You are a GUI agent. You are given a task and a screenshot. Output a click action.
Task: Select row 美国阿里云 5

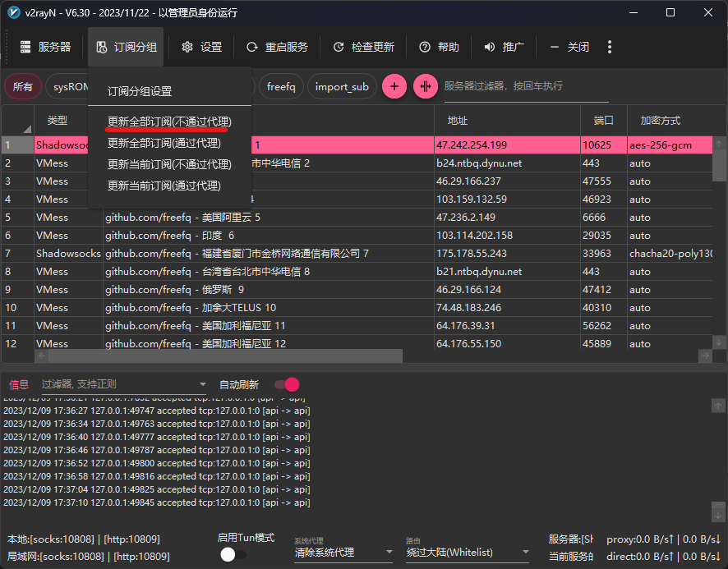[x=357, y=218]
